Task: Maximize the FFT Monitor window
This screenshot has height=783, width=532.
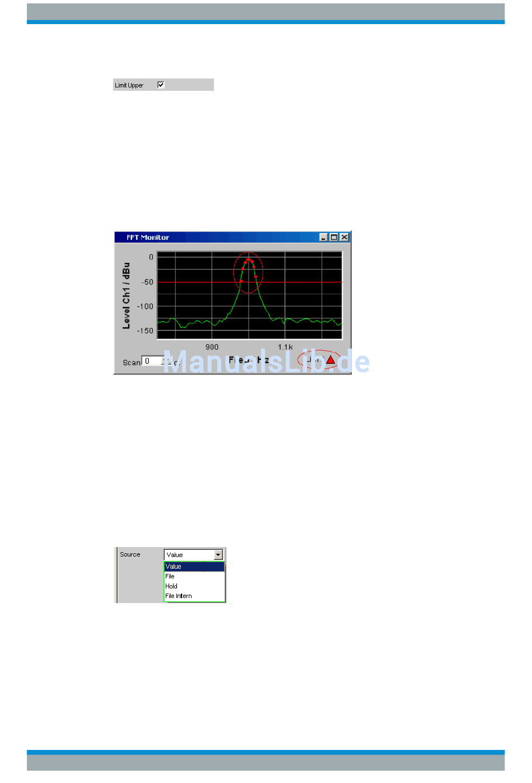Action: point(334,237)
